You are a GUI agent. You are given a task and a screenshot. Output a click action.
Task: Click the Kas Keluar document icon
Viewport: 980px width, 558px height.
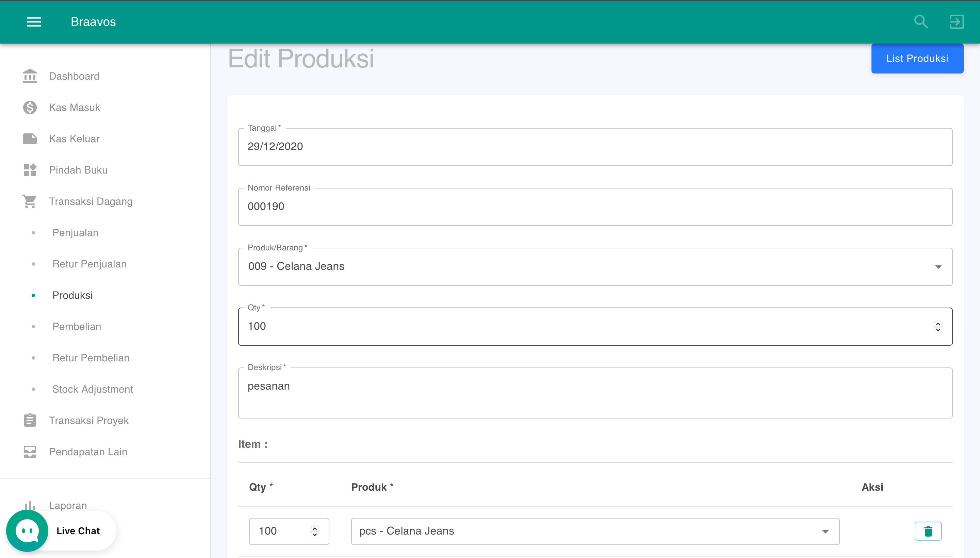pos(30,139)
